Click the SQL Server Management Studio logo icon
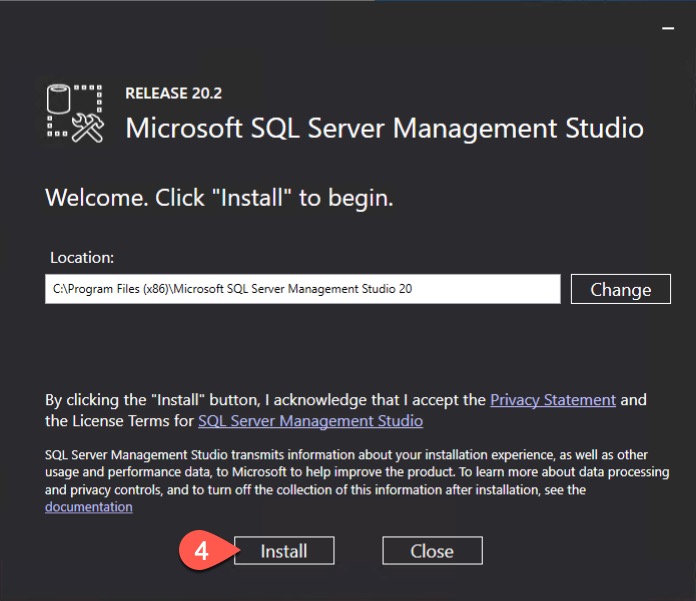 click(x=75, y=113)
